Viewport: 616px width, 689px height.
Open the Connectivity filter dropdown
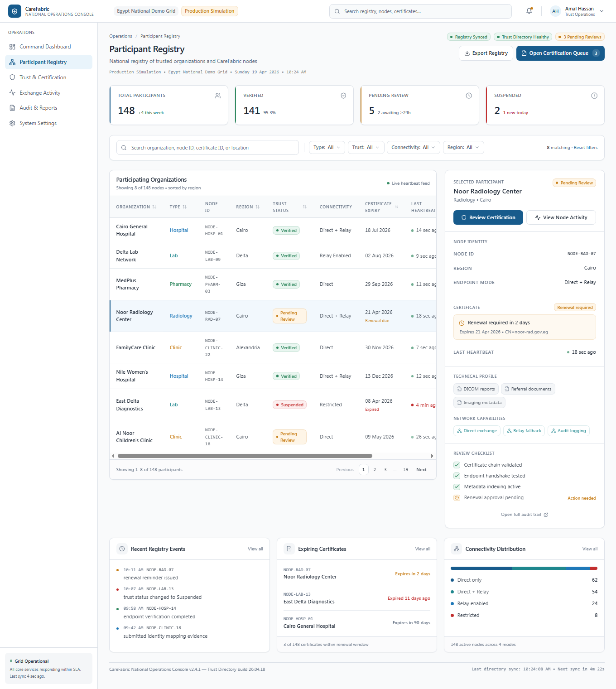413,147
